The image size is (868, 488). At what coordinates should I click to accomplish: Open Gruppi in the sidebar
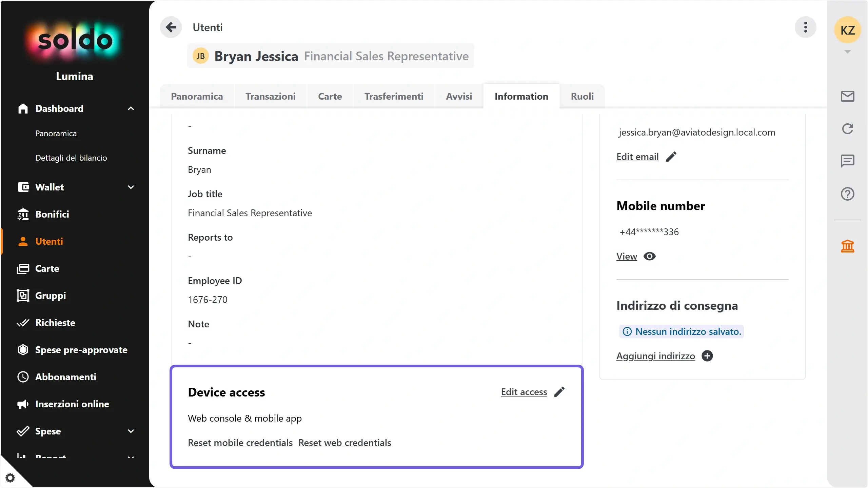click(50, 296)
